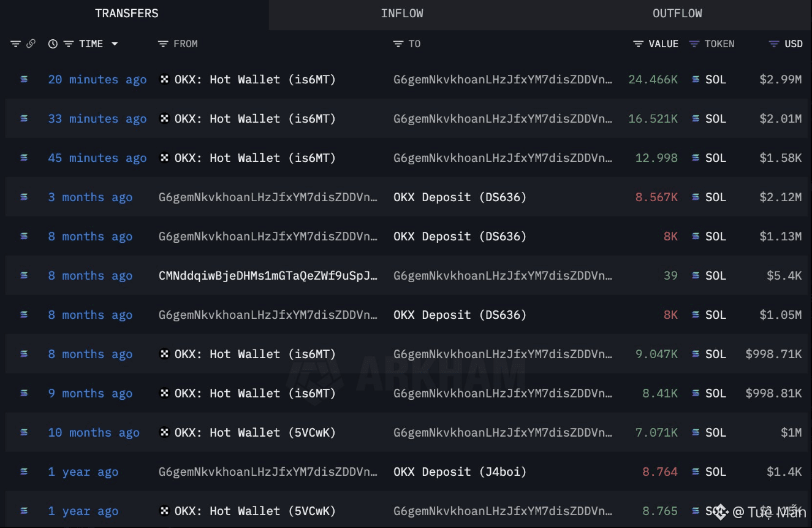Switch to the INFLOW tab
The height and width of the screenshot is (528, 812).
pyautogui.click(x=402, y=13)
